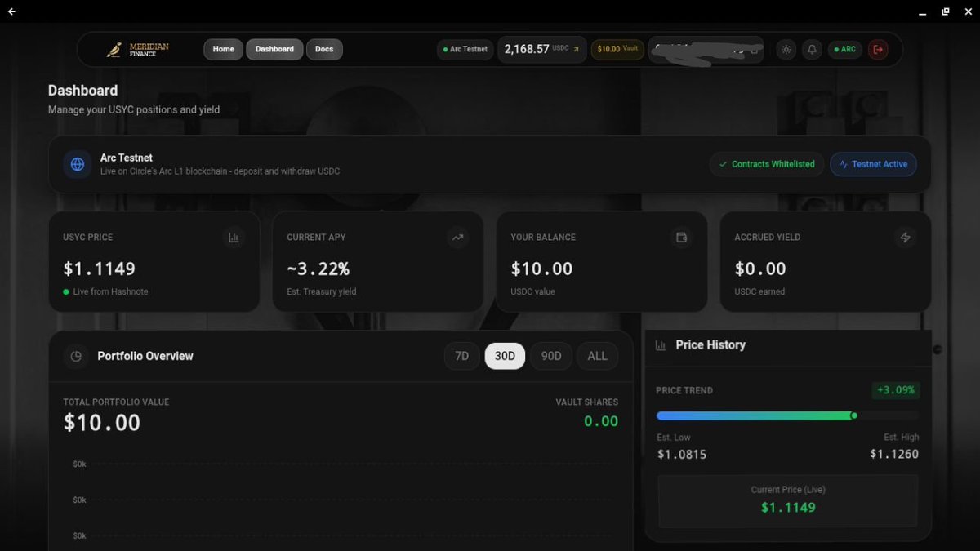Image resolution: width=980 pixels, height=551 pixels.
Task: Click the ARC status badge
Action: (x=845, y=50)
